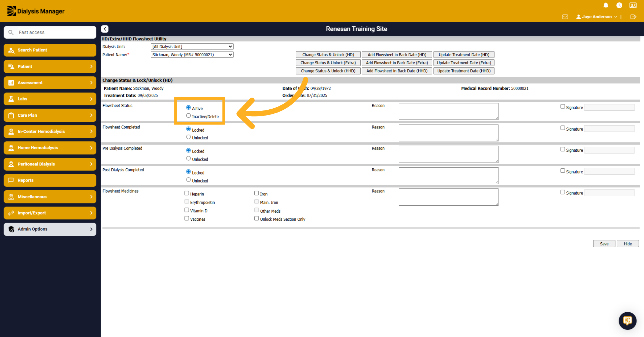Check the Heparin medicine checkbox
This screenshot has height=337, width=644.
click(x=186, y=193)
